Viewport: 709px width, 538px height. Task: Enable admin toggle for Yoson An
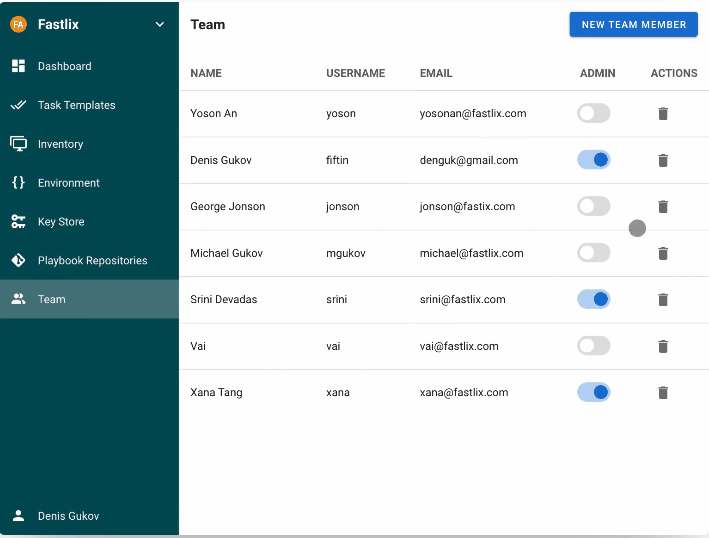[x=594, y=113]
